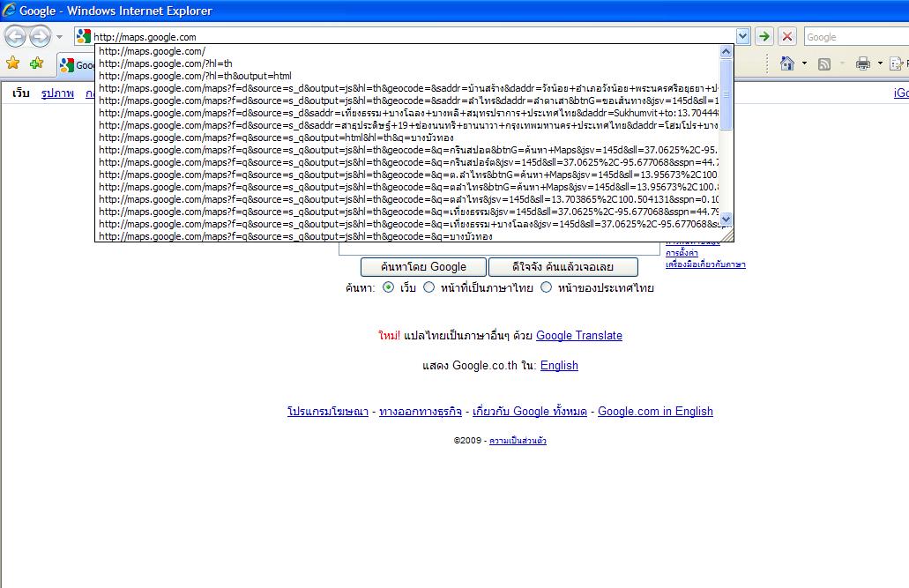Image resolution: width=909 pixels, height=588 pixels.
Task: Click the เว็บ item in Google top bar
Action: 21,93
